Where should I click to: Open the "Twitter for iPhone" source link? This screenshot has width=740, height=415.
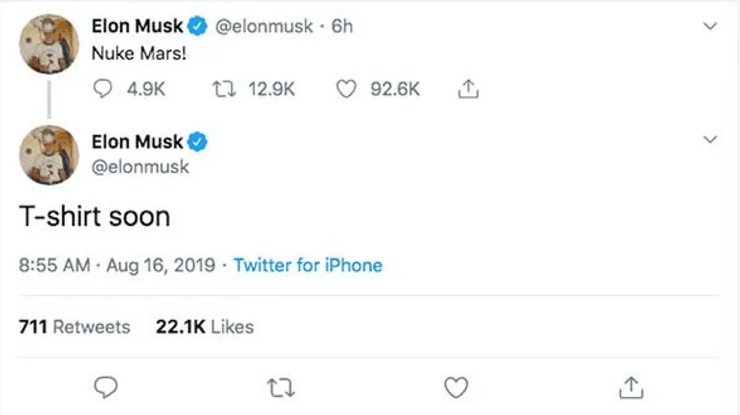[x=308, y=266]
